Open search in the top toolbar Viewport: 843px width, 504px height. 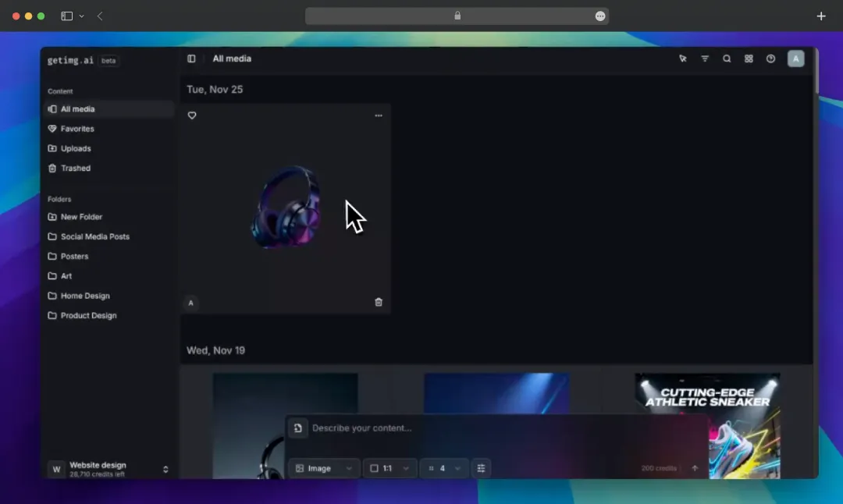pyautogui.click(x=726, y=59)
